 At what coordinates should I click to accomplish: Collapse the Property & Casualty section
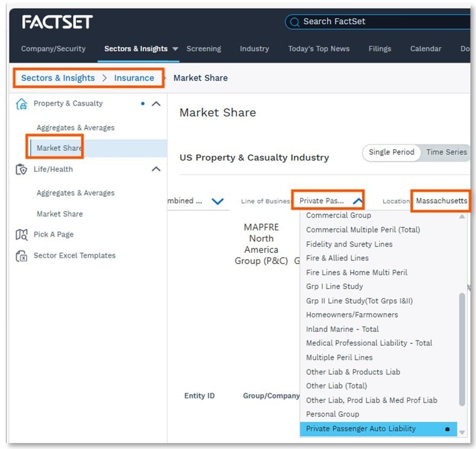point(155,104)
